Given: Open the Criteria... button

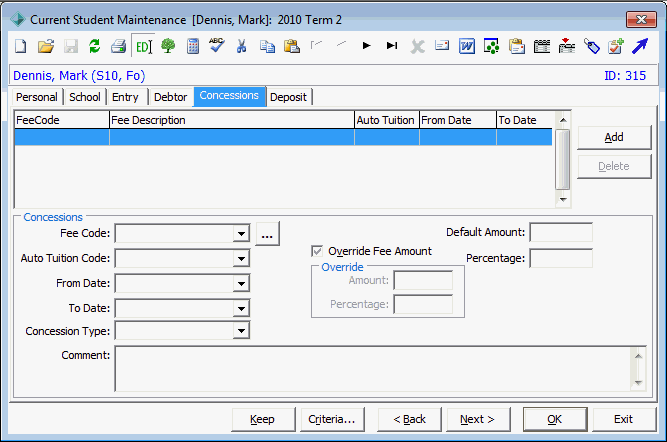Looking at the screenshot, I should pyautogui.click(x=332, y=419).
